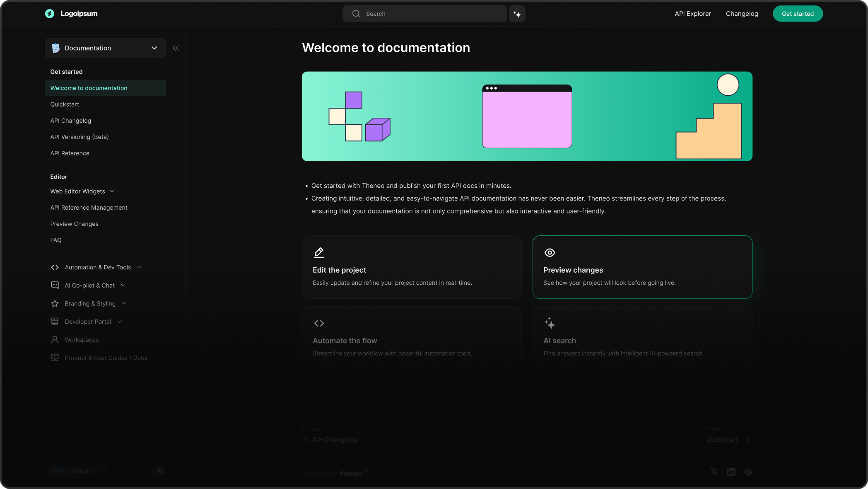The width and height of the screenshot is (868, 489).
Task: Click the Search input field
Action: click(425, 14)
